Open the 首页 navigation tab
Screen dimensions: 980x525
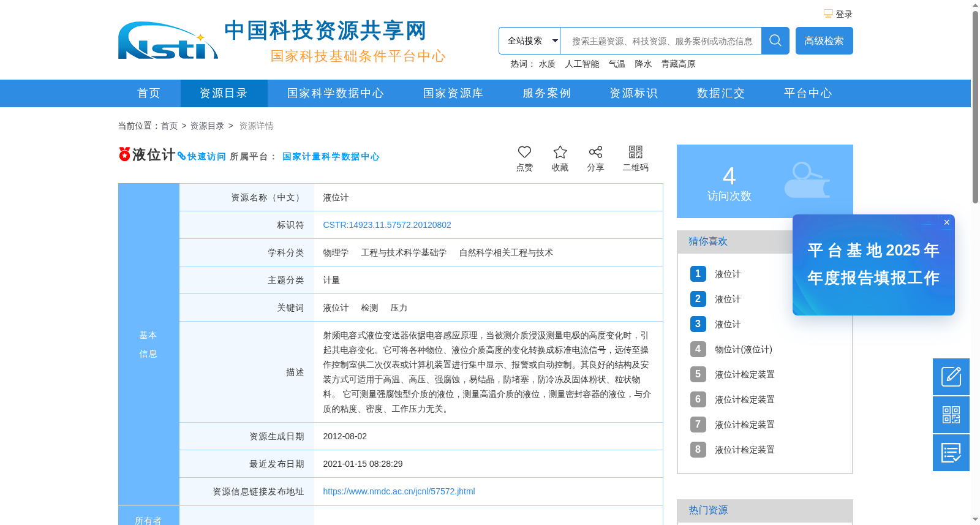click(149, 93)
